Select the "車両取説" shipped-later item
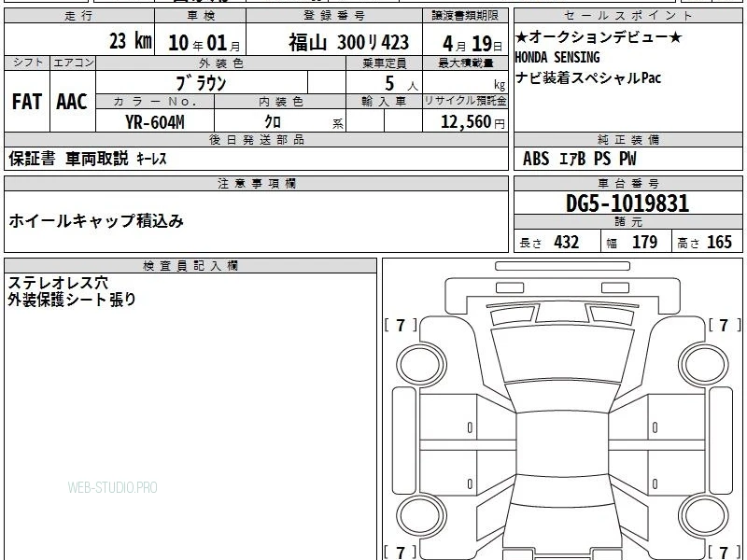Screen dimensions: 747x560 (x=97, y=158)
